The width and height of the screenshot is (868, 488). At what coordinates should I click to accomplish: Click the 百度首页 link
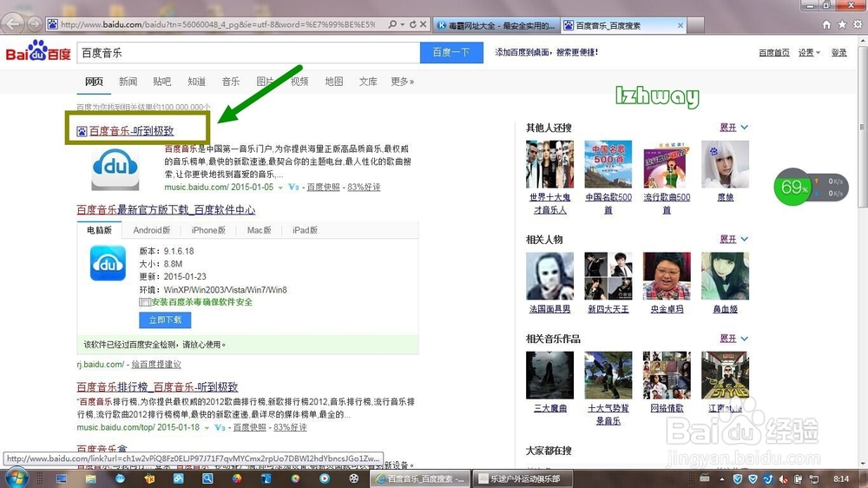[774, 53]
